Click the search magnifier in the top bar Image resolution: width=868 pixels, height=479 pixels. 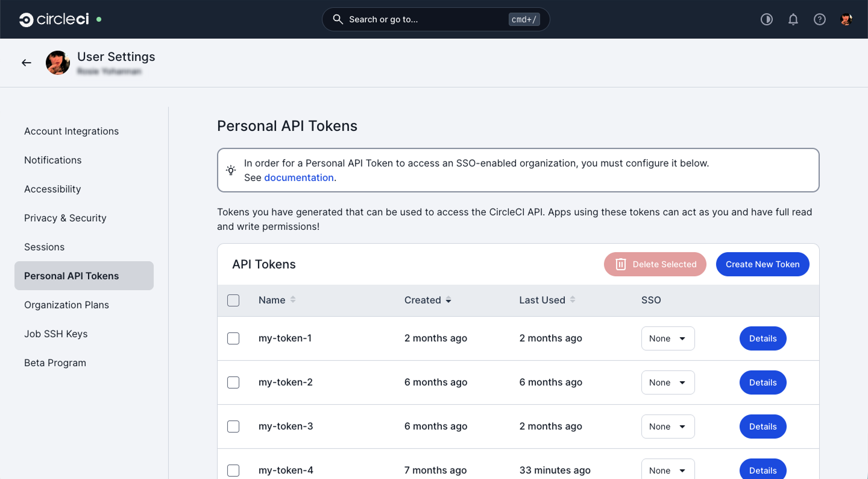[x=338, y=19]
